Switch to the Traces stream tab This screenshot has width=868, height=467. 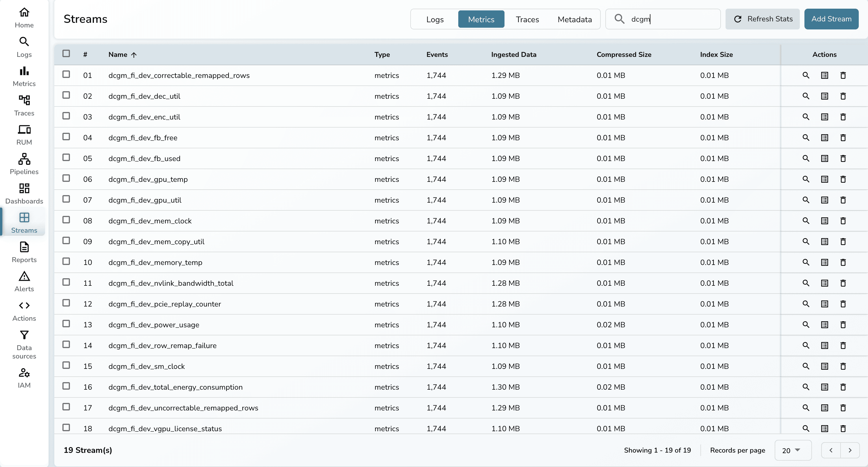527,19
